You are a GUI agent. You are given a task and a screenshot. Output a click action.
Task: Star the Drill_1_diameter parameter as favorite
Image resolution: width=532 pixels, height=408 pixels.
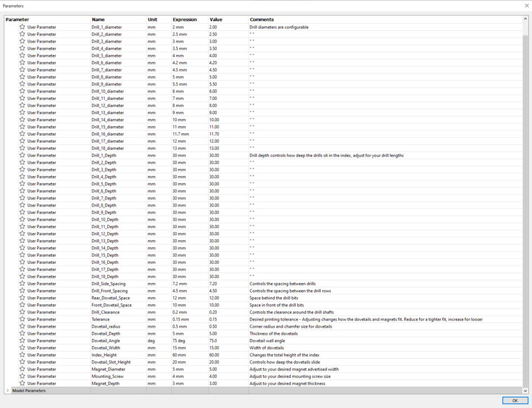click(22, 27)
